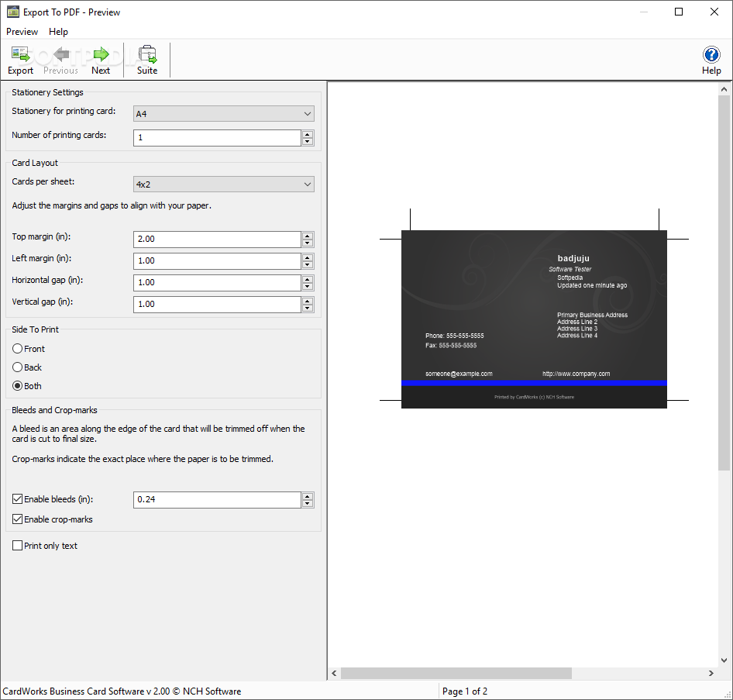Increase the Vertical gap value
This screenshot has height=700, width=733.
(307, 301)
